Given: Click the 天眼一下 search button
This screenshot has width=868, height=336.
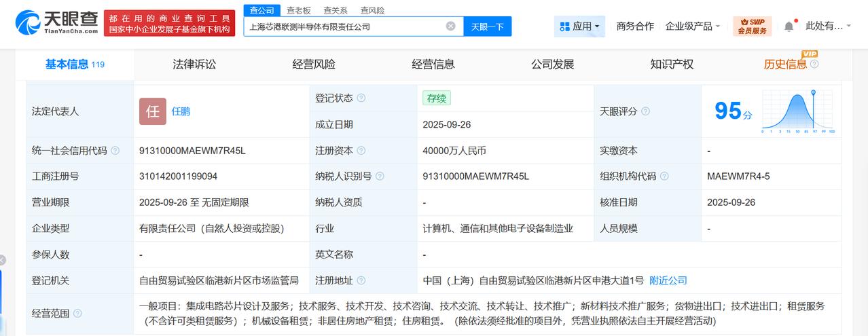Looking at the screenshot, I should (x=488, y=26).
